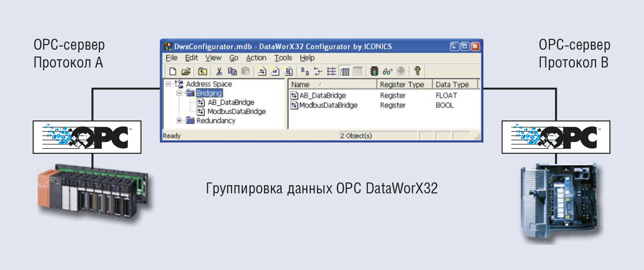Click the Paste clipboard toolbar icon

246,71
